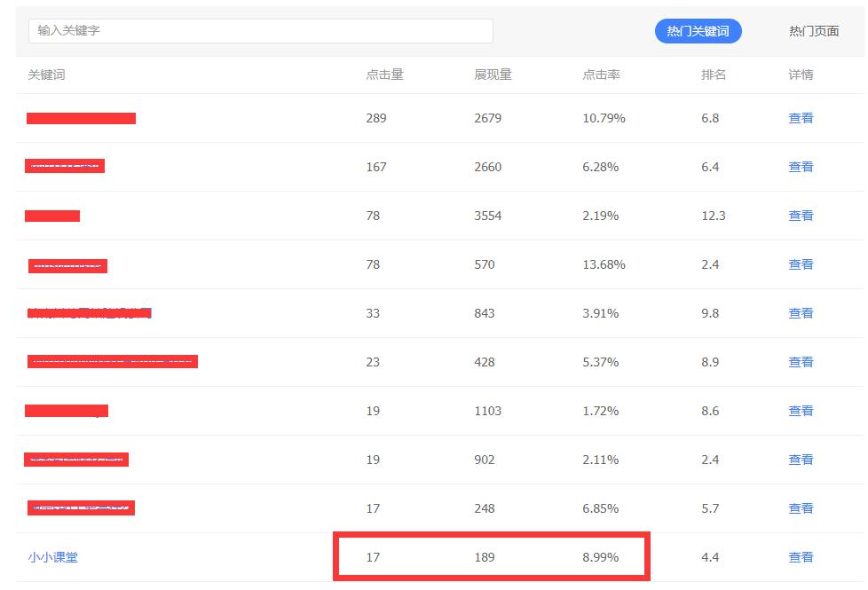The height and width of the screenshot is (590, 868).
Task: Click 查看 for the 13.68% click-rate row
Action: coord(800,264)
